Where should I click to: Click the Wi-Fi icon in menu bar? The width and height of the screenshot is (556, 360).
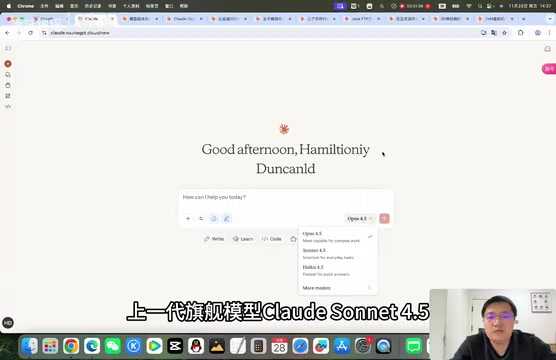pyautogui.click(x=469, y=6)
